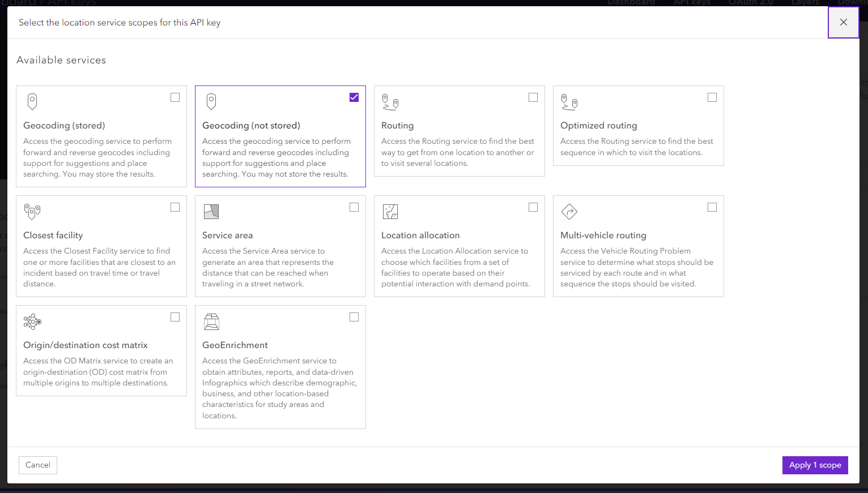Click the Closest facility icon
The width and height of the screenshot is (868, 493).
32,212
